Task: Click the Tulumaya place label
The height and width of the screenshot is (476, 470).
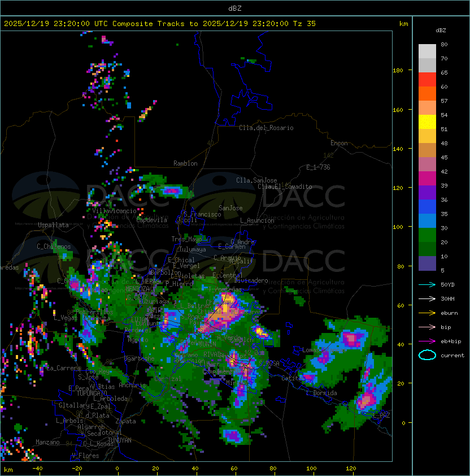Action: coord(193,249)
